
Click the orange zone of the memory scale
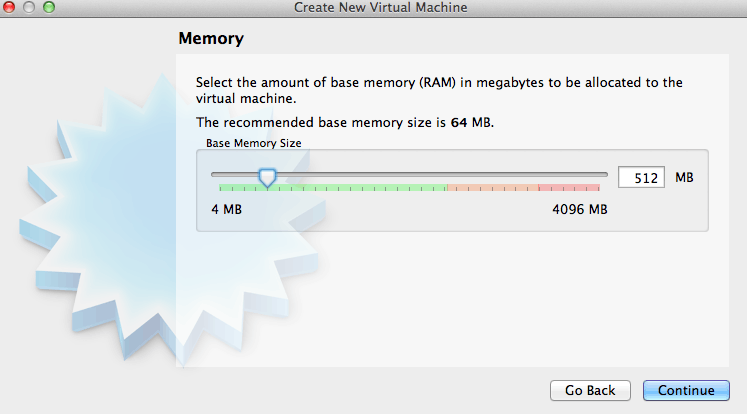490,188
